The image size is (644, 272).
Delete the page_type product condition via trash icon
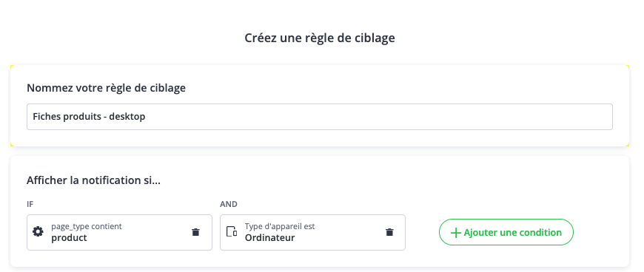click(x=196, y=232)
